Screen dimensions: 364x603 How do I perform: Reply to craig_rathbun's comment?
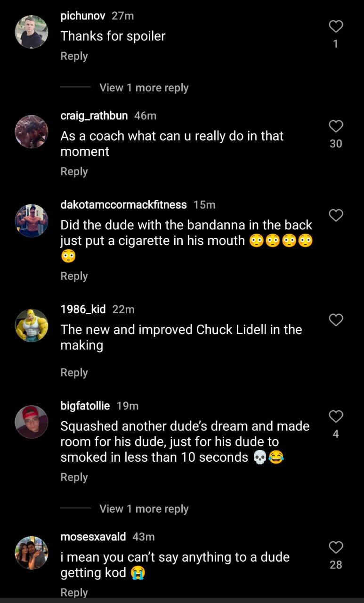click(74, 171)
